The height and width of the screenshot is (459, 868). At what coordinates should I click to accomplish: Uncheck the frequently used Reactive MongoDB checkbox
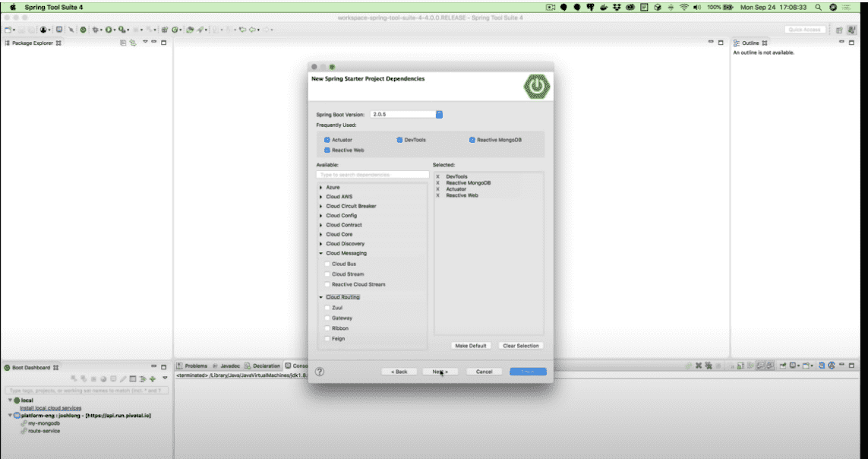pos(472,140)
